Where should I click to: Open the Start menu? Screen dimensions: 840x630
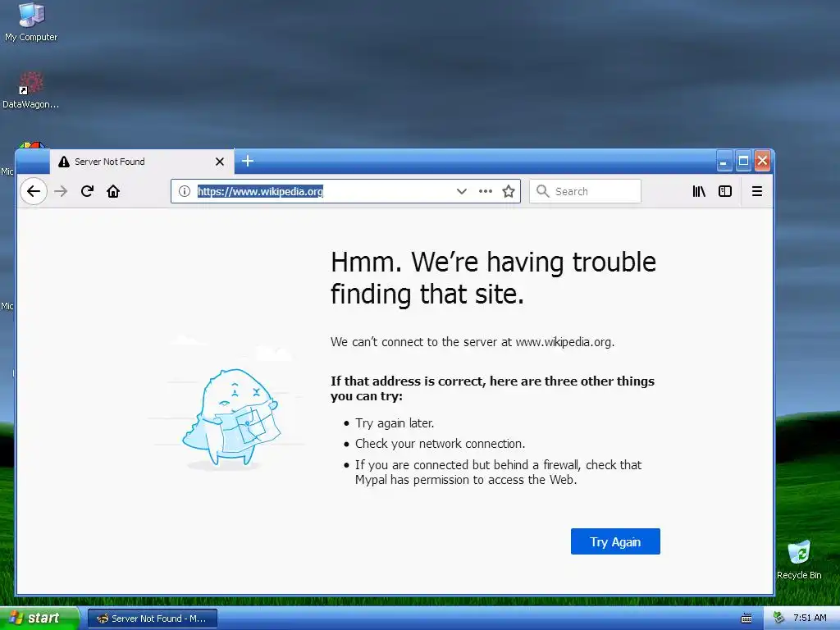(x=39, y=619)
